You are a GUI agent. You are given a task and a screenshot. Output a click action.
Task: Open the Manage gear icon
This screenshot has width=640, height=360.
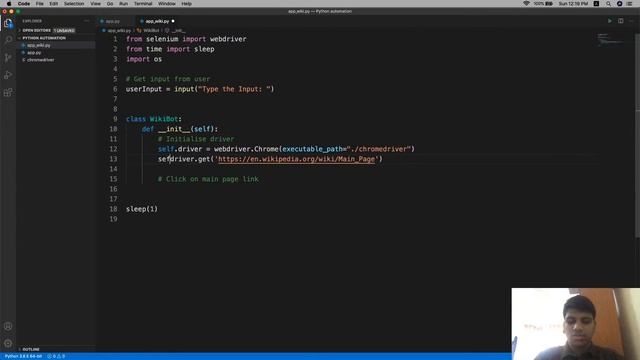[8, 343]
